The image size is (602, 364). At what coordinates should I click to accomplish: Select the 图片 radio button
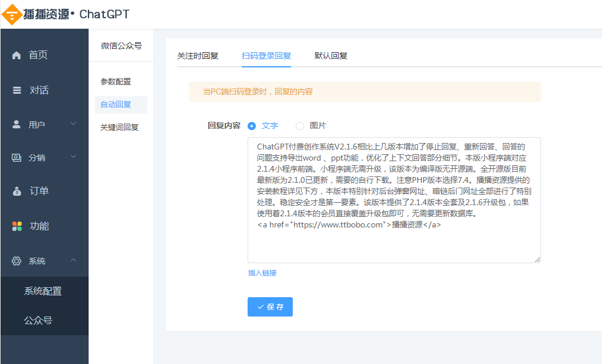[x=299, y=126]
